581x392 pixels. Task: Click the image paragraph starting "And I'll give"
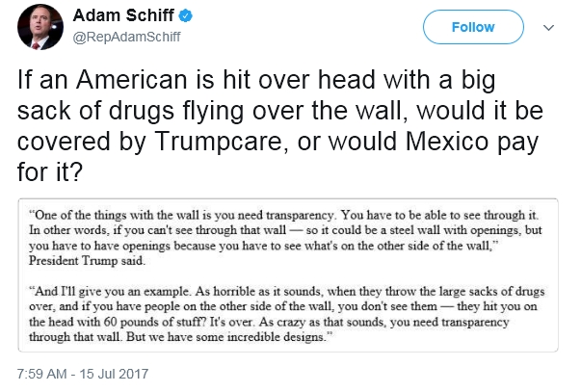click(287, 314)
